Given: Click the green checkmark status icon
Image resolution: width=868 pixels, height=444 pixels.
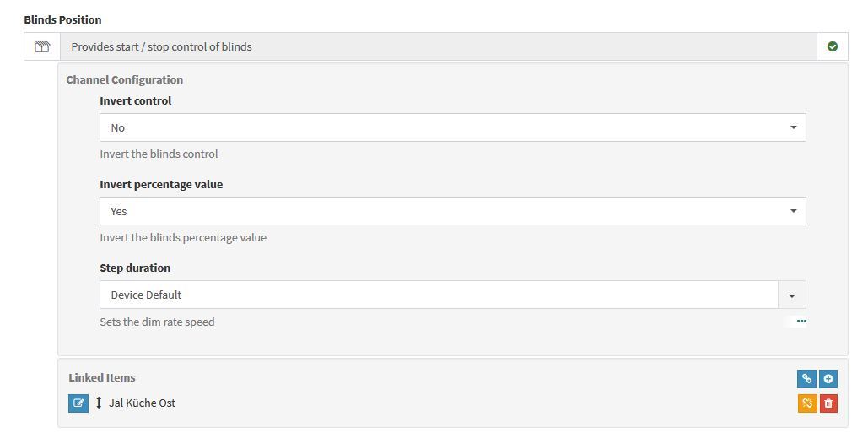Looking at the screenshot, I should 833,47.
